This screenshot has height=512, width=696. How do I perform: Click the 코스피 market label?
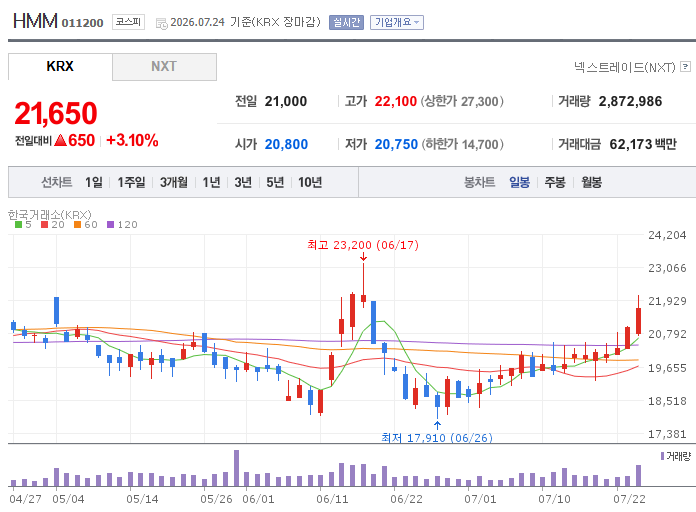click(128, 22)
